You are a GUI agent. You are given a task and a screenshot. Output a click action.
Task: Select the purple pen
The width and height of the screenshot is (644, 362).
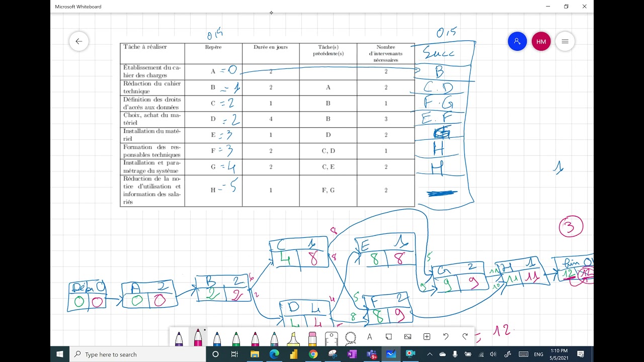click(x=179, y=338)
